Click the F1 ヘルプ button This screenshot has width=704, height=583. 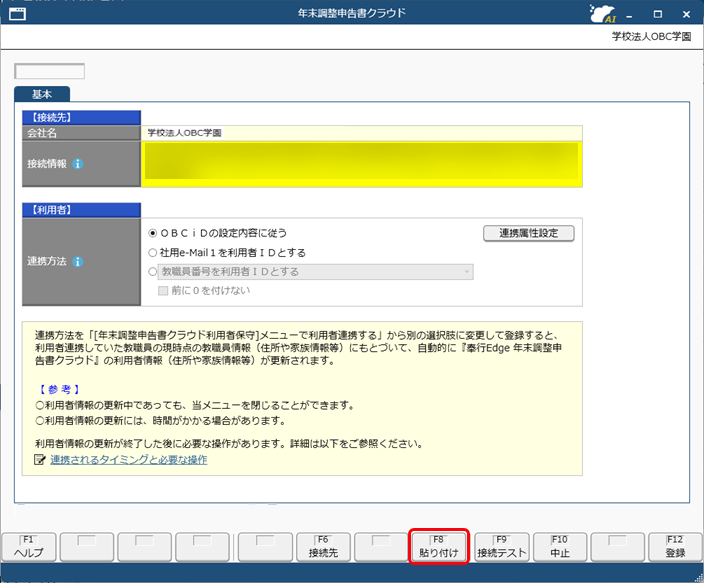pos(29,547)
